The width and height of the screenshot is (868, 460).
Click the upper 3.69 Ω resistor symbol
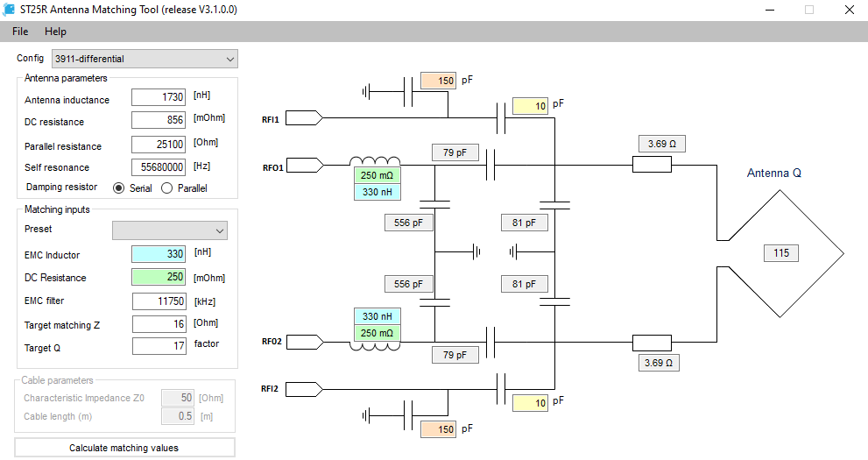[x=653, y=165]
